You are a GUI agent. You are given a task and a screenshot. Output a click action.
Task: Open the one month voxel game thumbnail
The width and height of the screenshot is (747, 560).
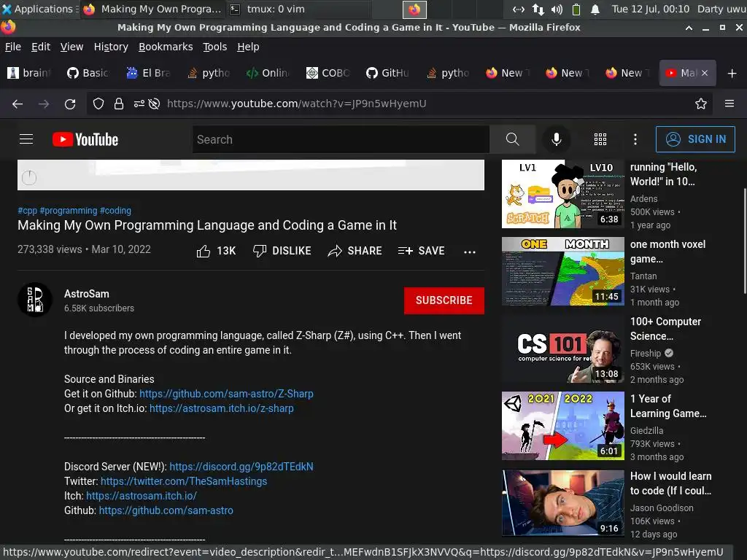pyautogui.click(x=562, y=271)
